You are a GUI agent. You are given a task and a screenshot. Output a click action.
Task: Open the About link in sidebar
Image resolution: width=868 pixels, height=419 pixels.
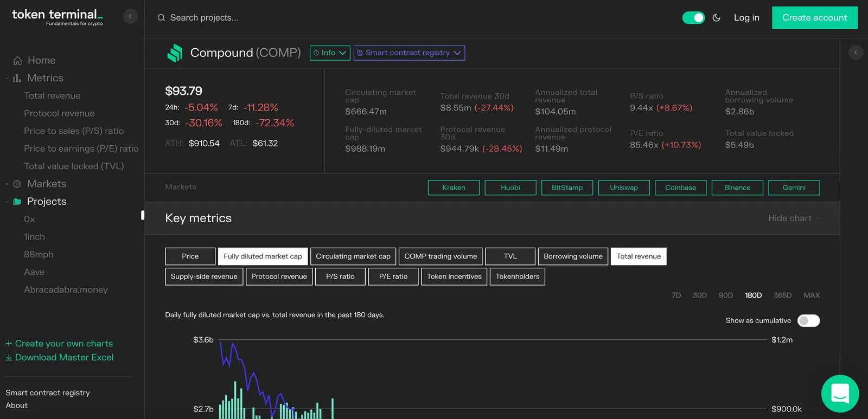(x=17, y=405)
